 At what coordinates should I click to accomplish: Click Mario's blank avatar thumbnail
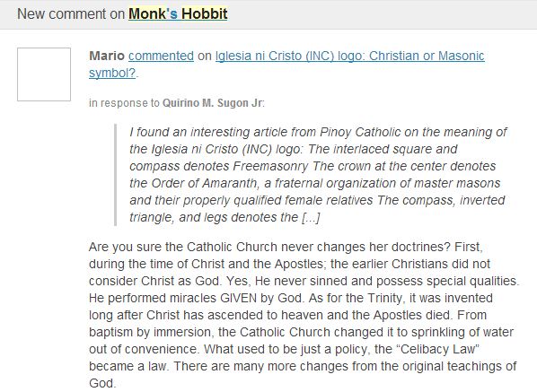44,74
